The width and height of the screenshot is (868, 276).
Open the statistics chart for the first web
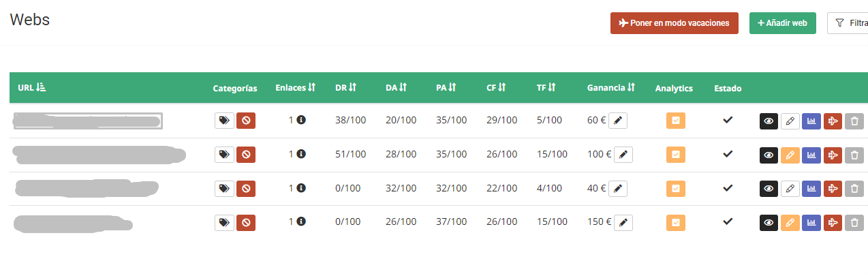(x=811, y=121)
